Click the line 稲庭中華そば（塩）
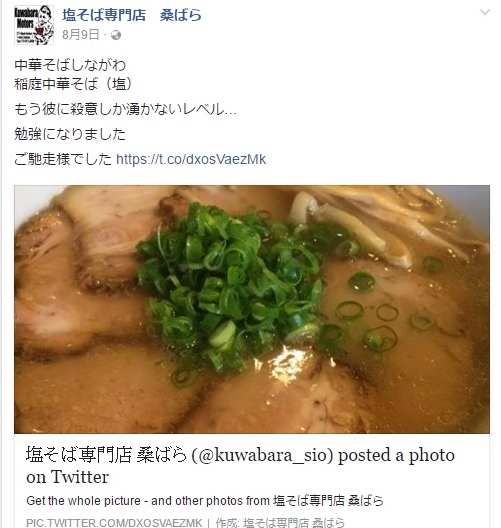Screen dimensions: 501x528 point(73,84)
